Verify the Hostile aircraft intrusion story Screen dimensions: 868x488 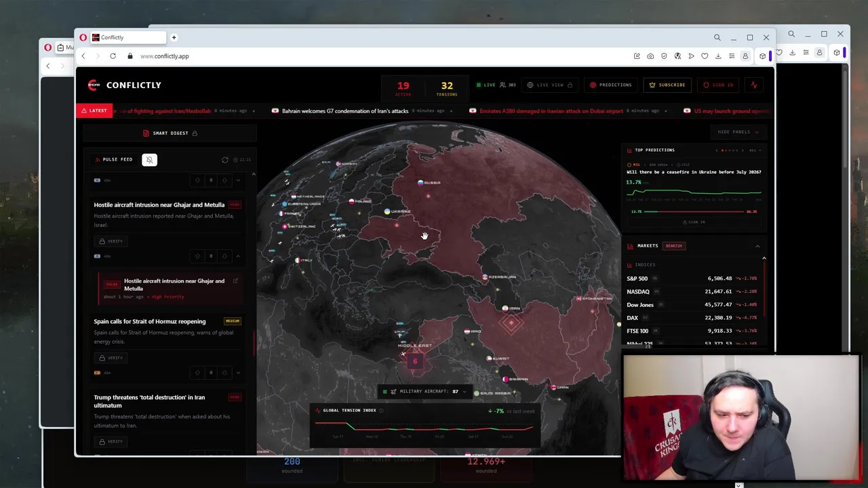[x=111, y=241]
